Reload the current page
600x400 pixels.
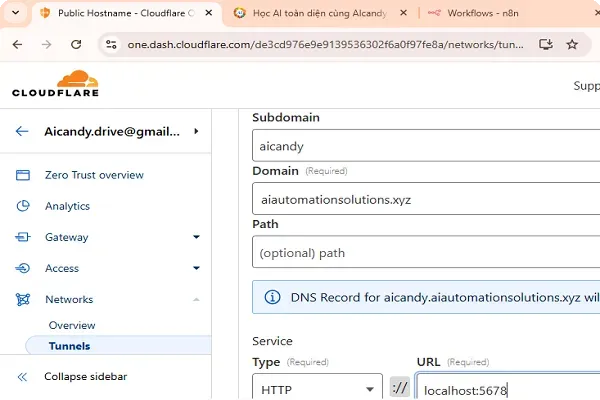click(76, 45)
